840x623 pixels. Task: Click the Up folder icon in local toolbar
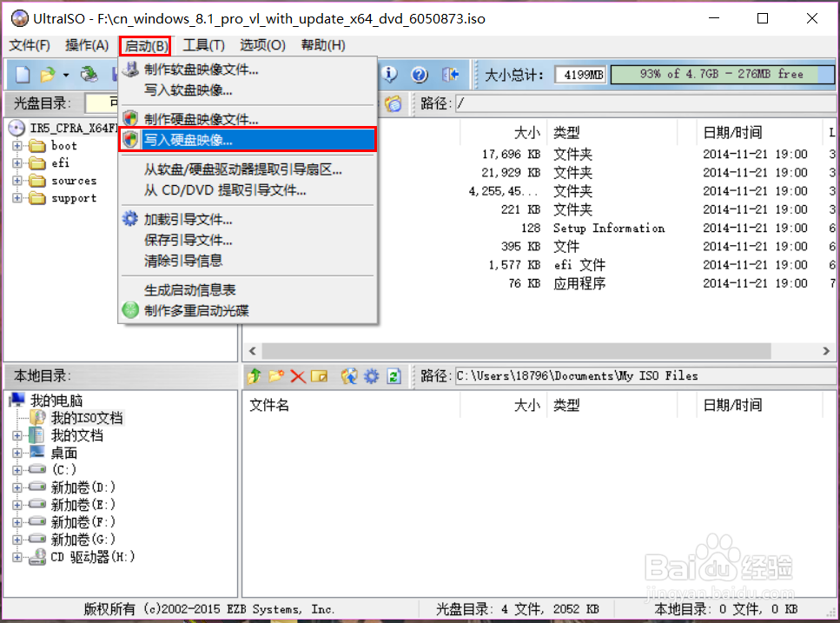coord(255,376)
